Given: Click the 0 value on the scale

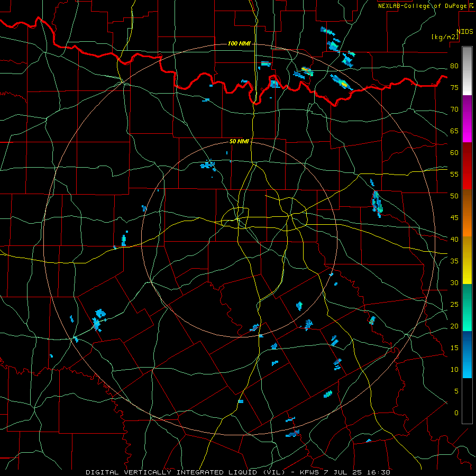Looking at the screenshot, I should (x=456, y=413).
